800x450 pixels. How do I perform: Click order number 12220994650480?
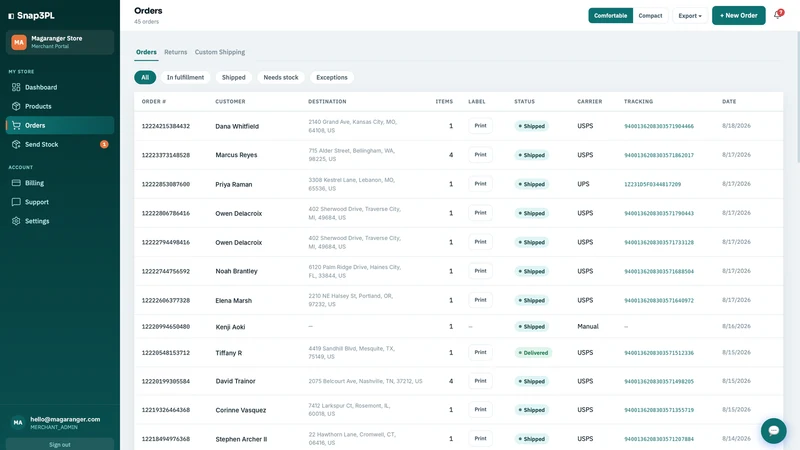click(166, 327)
